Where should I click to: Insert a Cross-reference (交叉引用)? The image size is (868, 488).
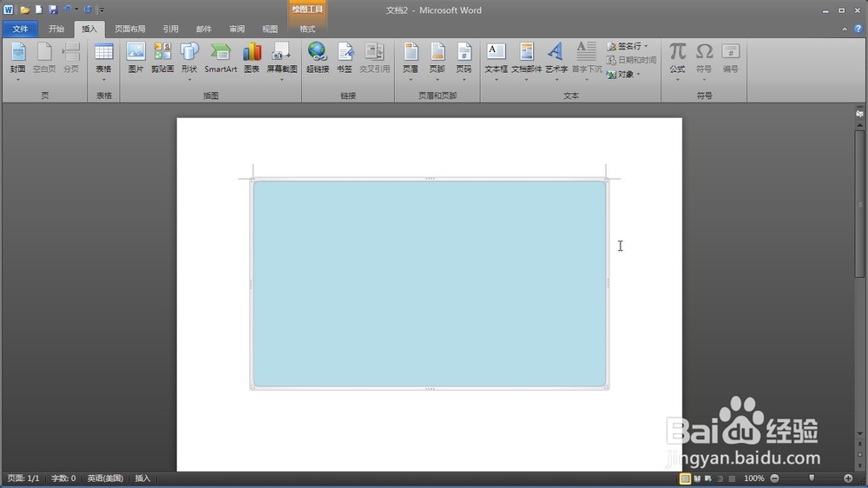click(x=374, y=59)
